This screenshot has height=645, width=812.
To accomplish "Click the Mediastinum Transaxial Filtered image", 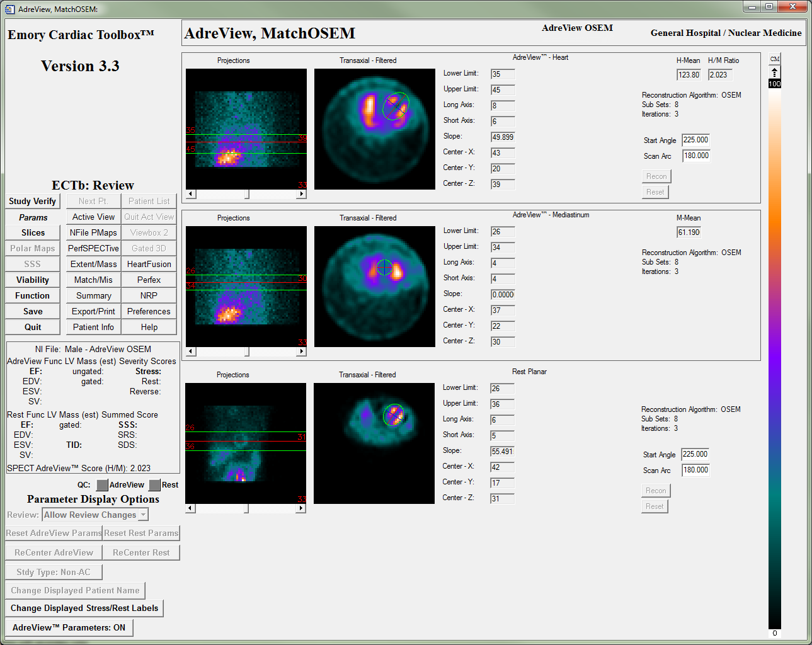I will coord(375,287).
